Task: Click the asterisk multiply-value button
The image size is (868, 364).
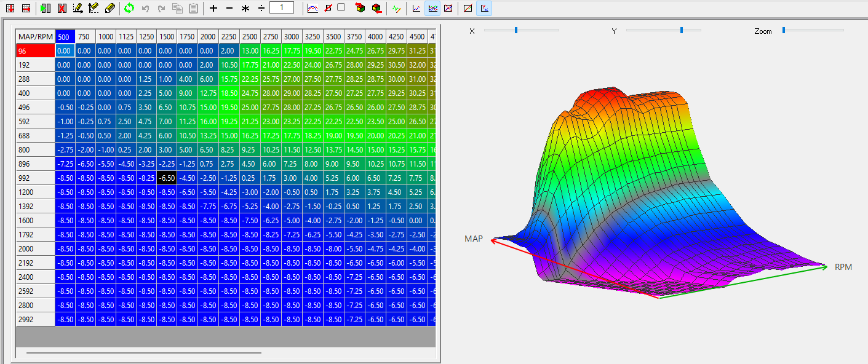Action: pyautogui.click(x=245, y=8)
